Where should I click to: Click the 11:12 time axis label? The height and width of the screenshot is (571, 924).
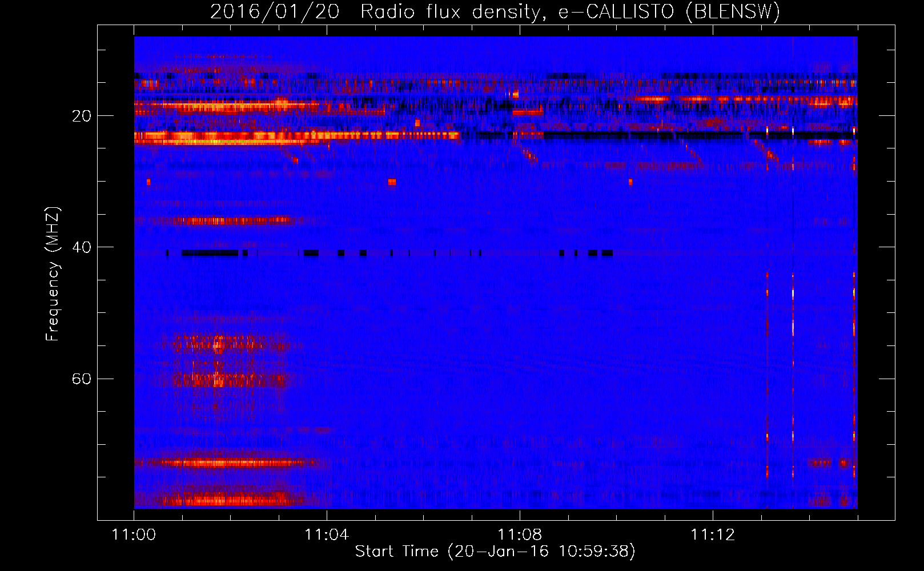pyautogui.click(x=713, y=535)
